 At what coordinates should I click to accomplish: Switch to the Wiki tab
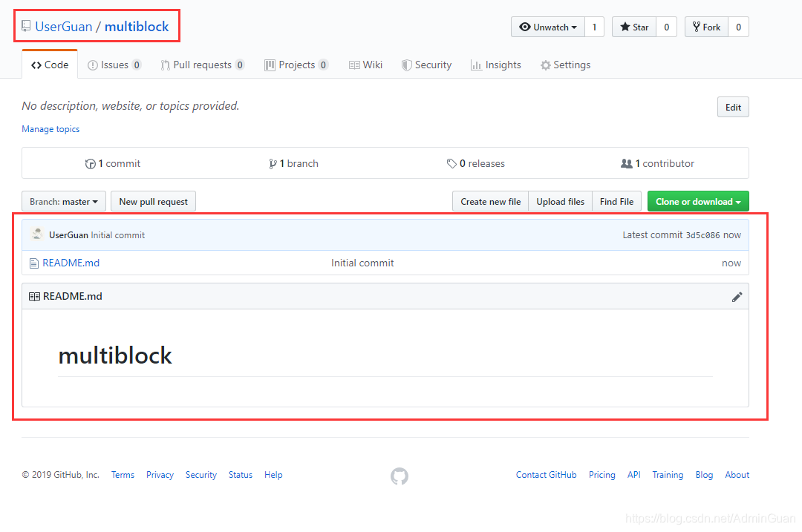tap(365, 65)
